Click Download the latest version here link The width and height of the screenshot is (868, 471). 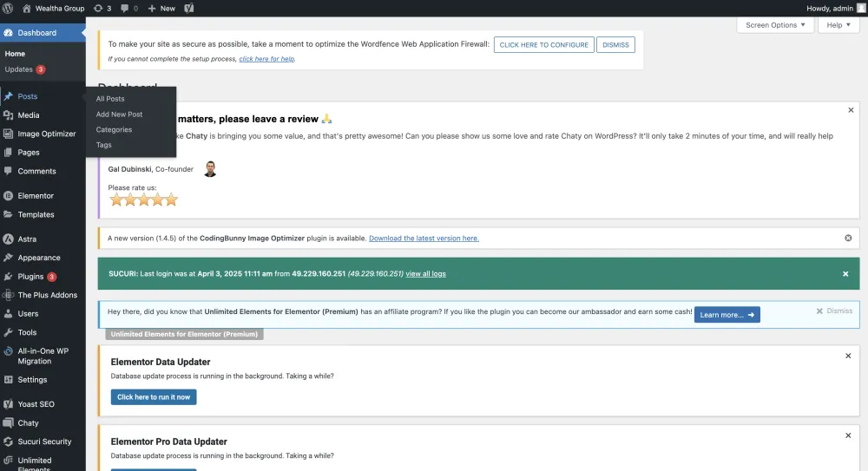point(424,238)
